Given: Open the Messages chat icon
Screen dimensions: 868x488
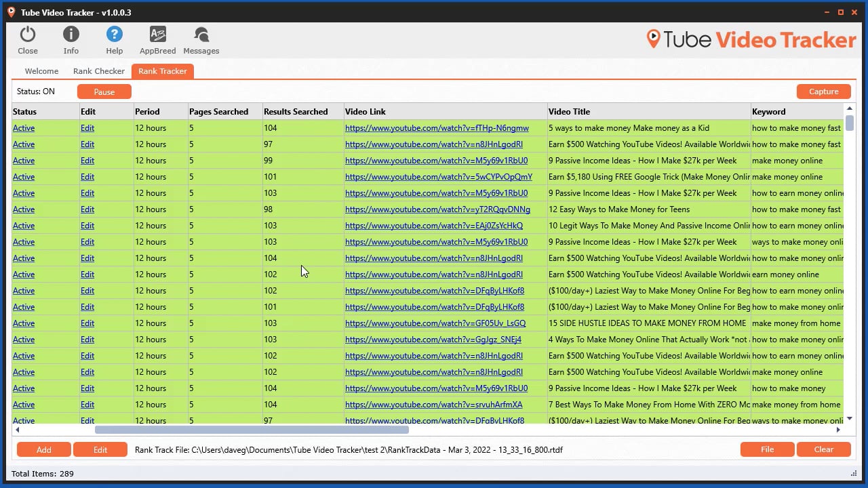Looking at the screenshot, I should point(201,35).
